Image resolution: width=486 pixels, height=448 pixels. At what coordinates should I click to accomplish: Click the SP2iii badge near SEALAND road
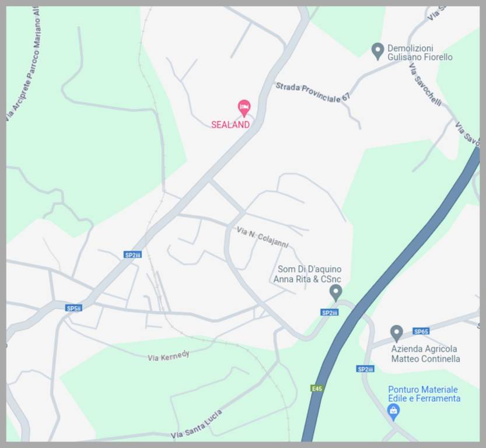tap(132, 255)
